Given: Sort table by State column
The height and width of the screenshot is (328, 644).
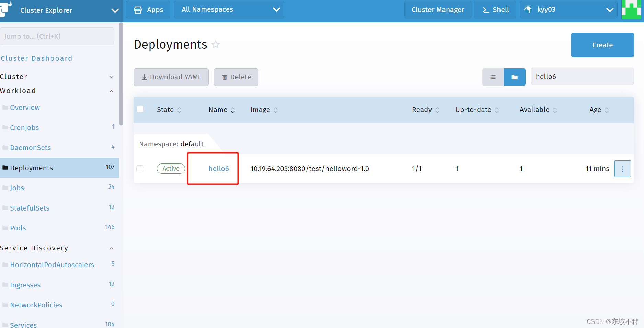Looking at the screenshot, I should pos(169,110).
